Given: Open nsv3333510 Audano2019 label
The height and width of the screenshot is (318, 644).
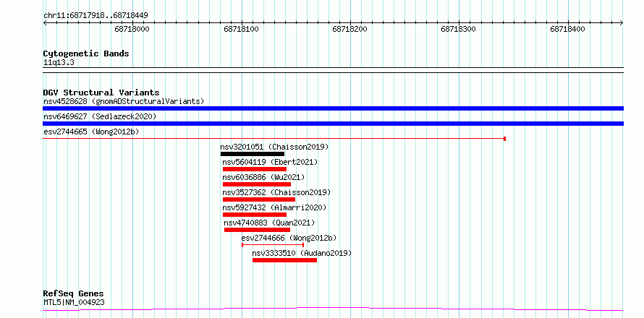Looking at the screenshot, I should pyautogui.click(x=302, y=253).
